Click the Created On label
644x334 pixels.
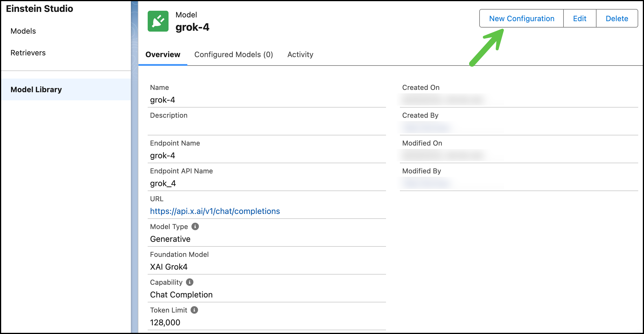coord(421,88)
